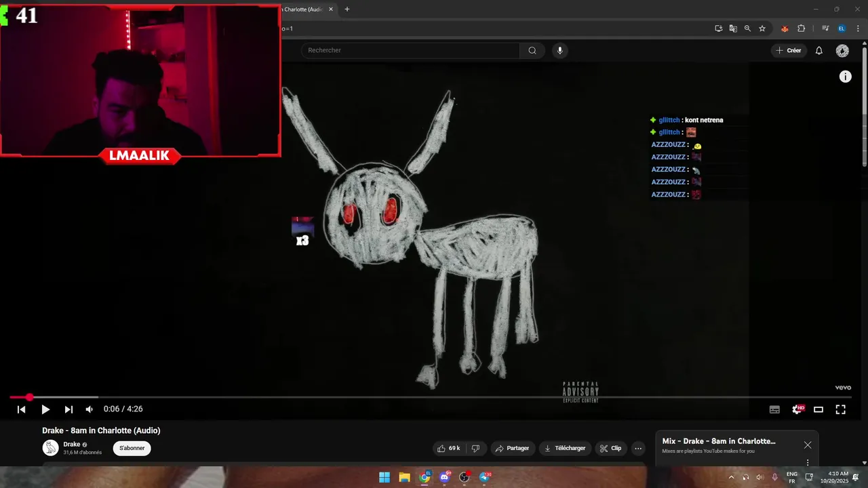Open Discord from the taskbar
The width and height of the screenshot is (868, 488).
coord(444,477)
